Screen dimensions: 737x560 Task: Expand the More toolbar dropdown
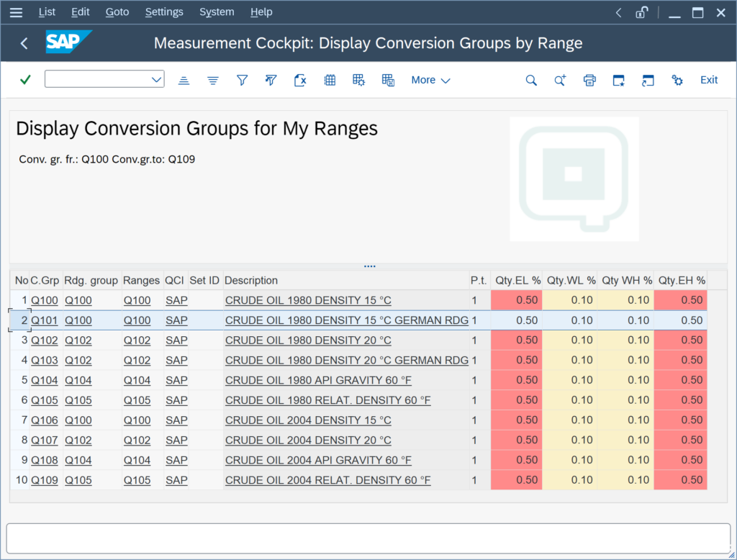430,81
